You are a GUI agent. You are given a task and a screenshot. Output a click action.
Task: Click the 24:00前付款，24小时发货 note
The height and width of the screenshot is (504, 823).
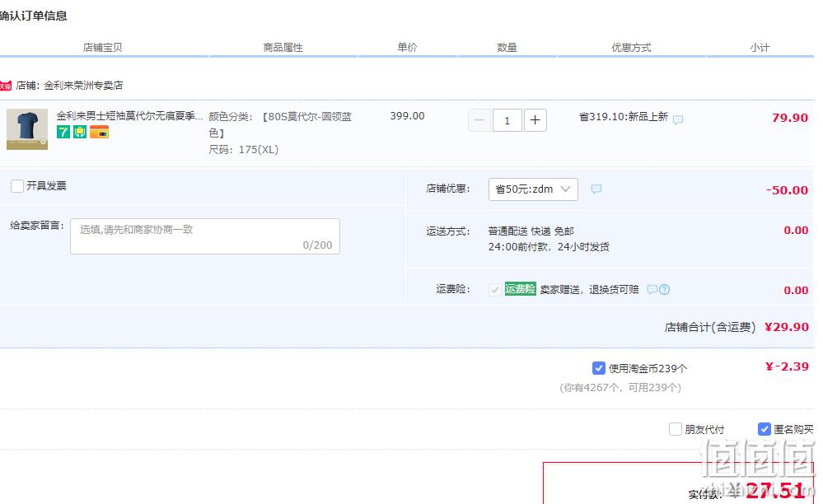pyautogui.click(x=549, y=246)
